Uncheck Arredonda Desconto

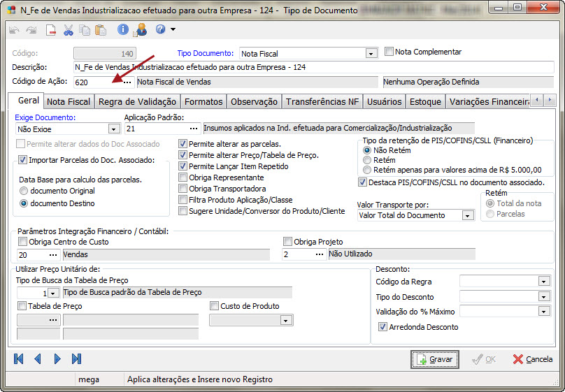tap(382, 327)
